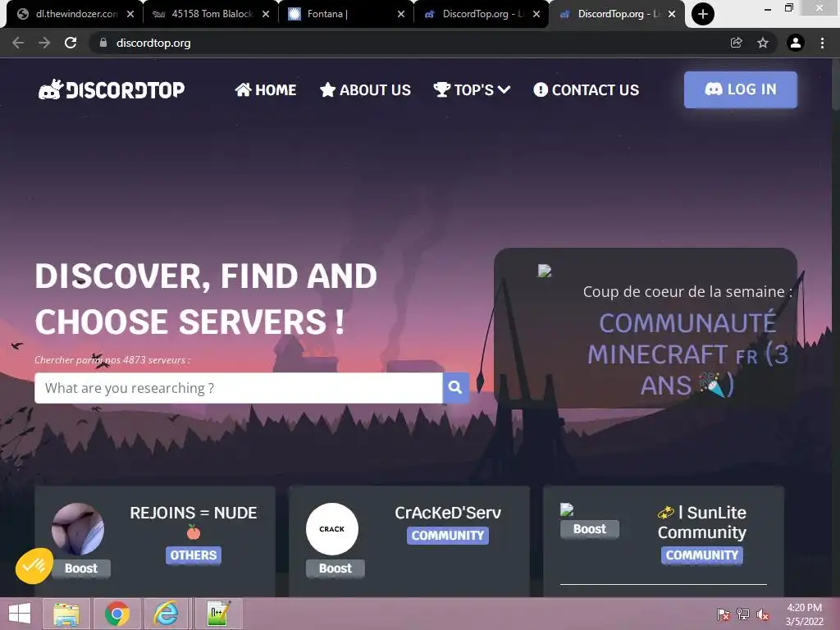The image size is (840, 630).
Task: Click Boost on SunLite Community card
Action: pyautogui.click(x=590, y=529)
